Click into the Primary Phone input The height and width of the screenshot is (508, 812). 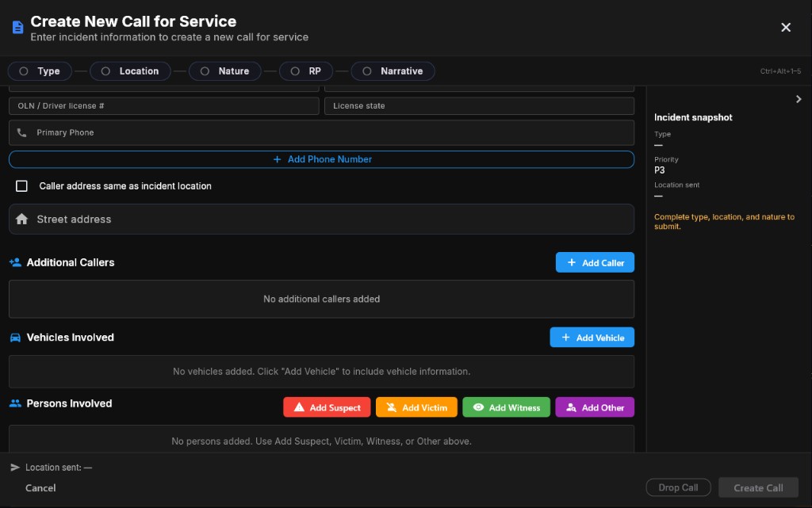[322, 132]
